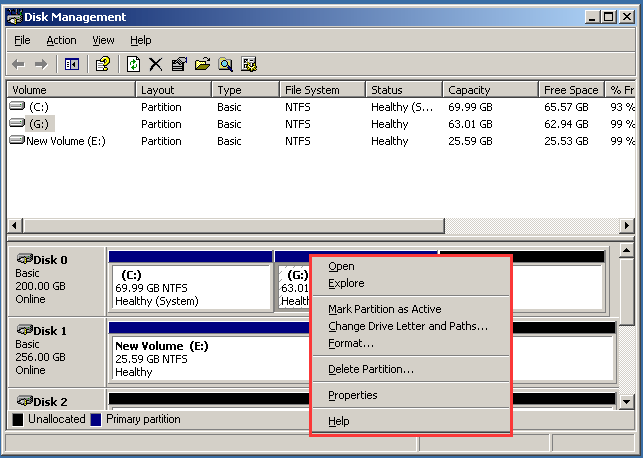Click the Help toolbar icon with question mark
This screenshot has height=458, width=643.
coord(102,64)
